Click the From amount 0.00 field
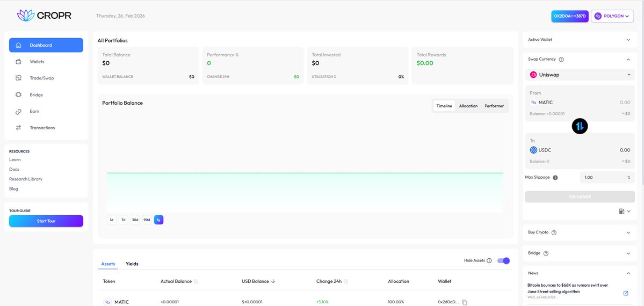 coord(625,103)
